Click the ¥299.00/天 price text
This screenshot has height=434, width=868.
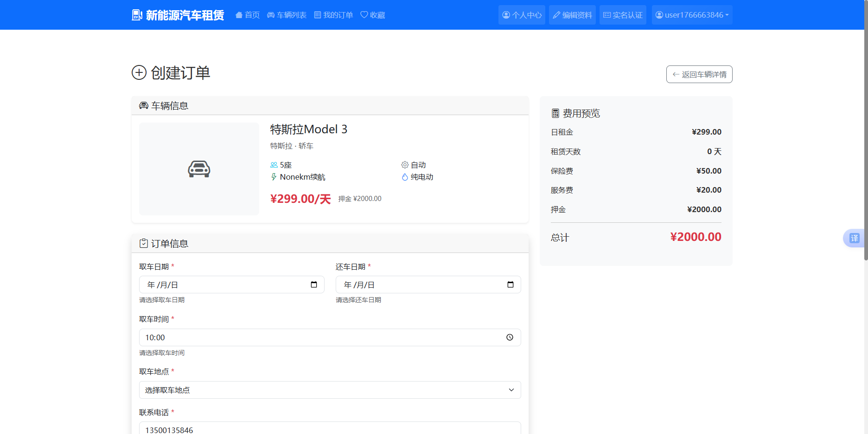tap(300, 199)
